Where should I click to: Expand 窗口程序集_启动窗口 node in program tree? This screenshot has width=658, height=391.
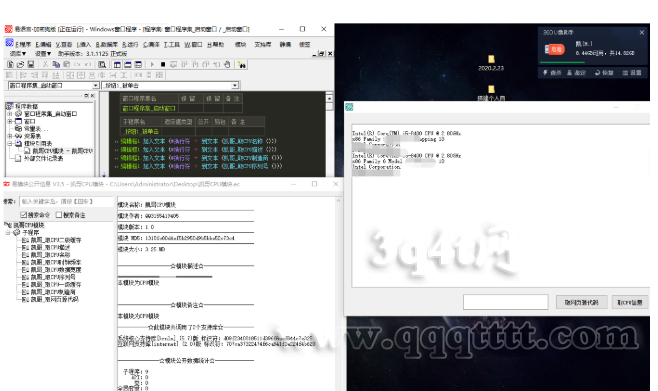[x=9, y=114]
